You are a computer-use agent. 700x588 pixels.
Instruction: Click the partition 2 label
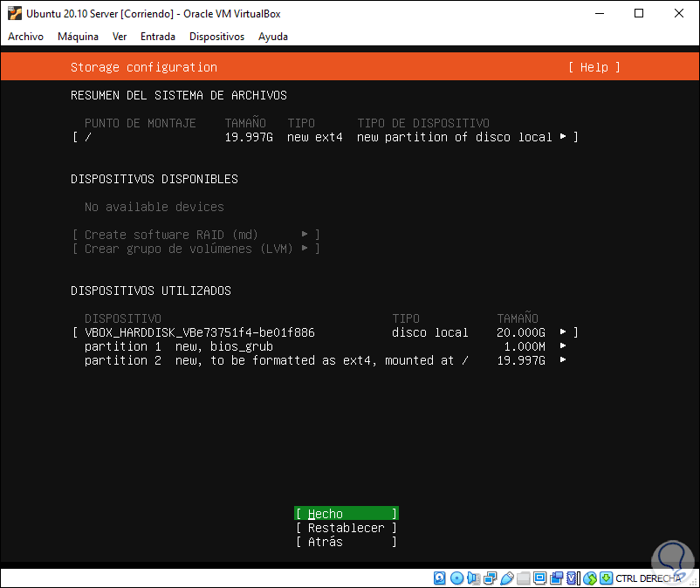[123, 360]
